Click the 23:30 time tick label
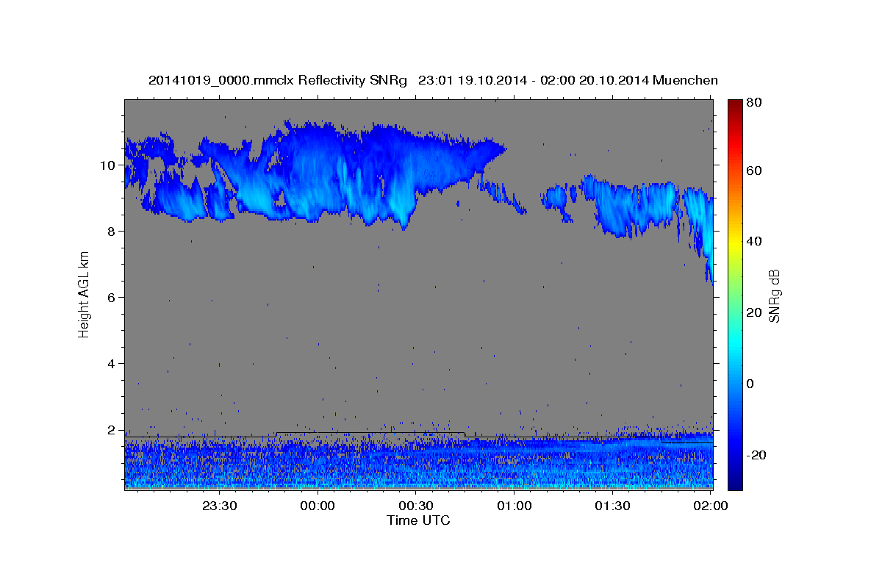Screen dimensions: 882x588 tap(219, 506)
